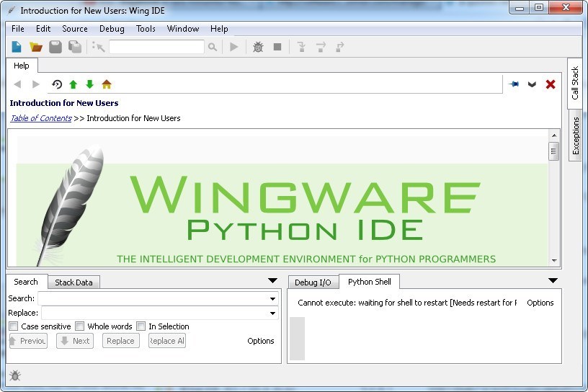The height and width of the screenshot is (392, 588).
Task: Open the search panel Options menu
Action: coord(261,341)
